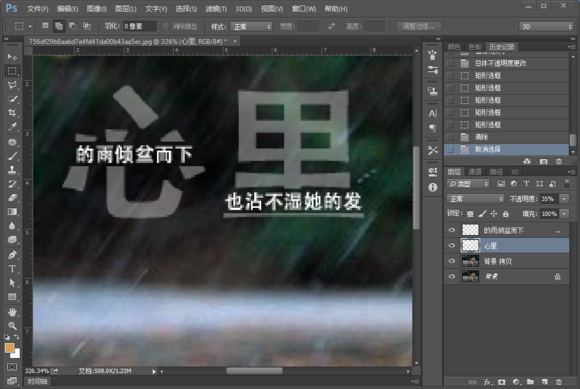
Task: Click the foreground color swatch
Action: tap(9, 348)
